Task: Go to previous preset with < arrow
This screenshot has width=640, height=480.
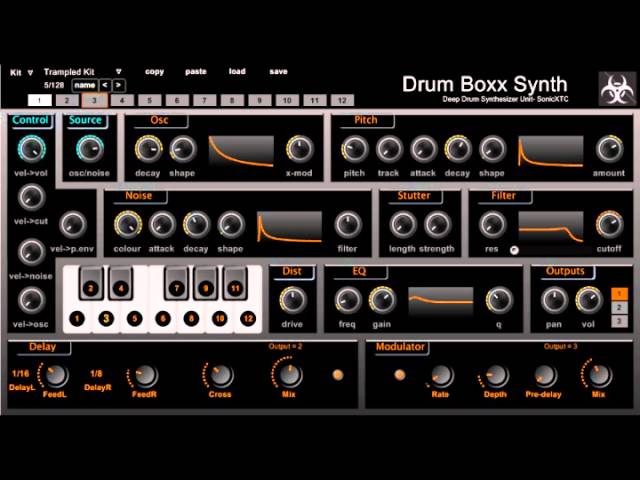Action: [x=105, y=85]
